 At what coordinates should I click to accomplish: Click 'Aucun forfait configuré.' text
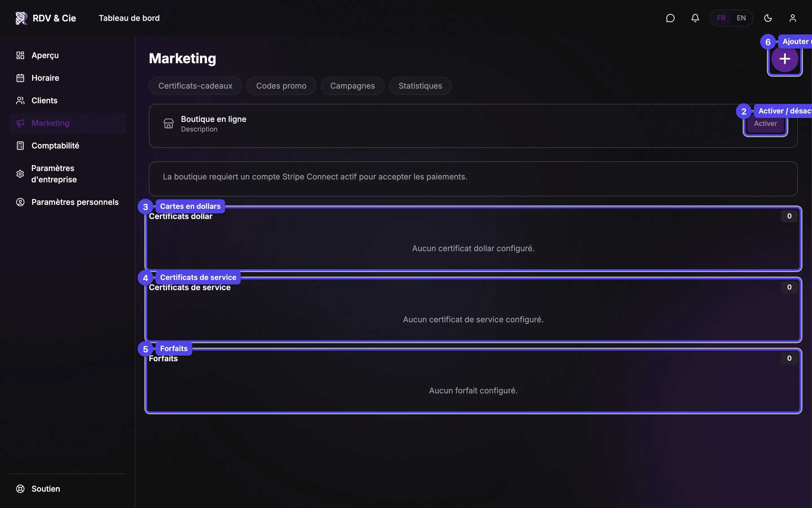point(473,391)
